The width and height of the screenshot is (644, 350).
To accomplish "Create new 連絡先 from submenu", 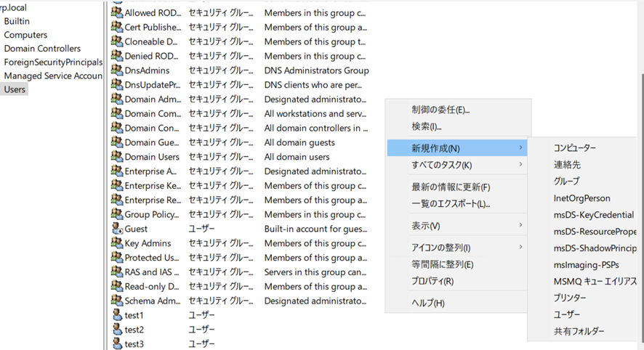I will tap(567, 165).
